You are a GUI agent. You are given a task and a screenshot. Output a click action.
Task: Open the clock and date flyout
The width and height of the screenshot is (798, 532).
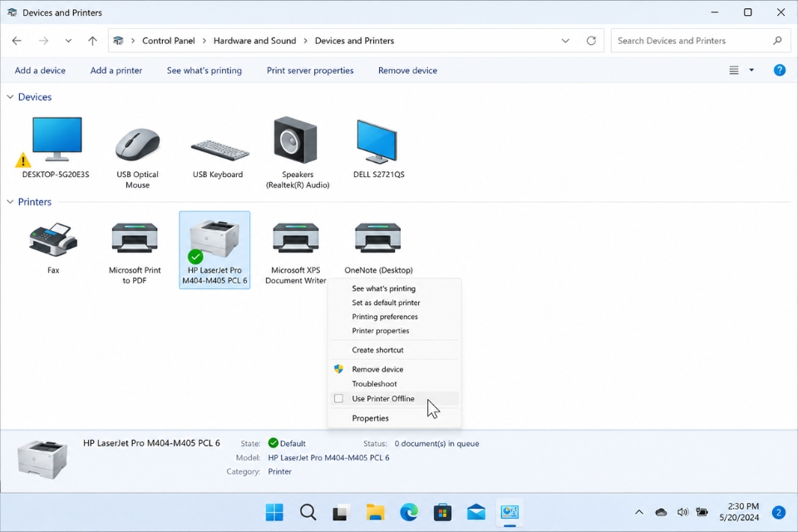pyautogui.click(x=740, y=512)
